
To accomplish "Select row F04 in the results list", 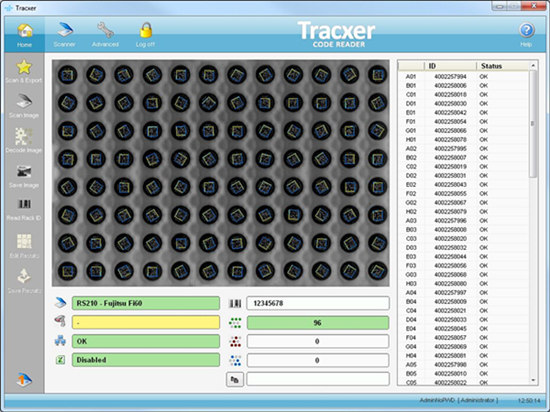I will (463, 337).
